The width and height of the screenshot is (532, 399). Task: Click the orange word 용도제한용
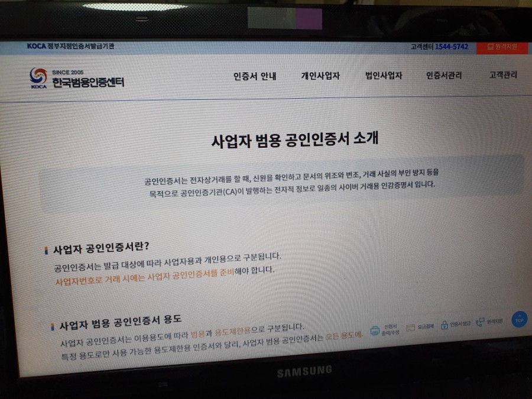point(233,331)
